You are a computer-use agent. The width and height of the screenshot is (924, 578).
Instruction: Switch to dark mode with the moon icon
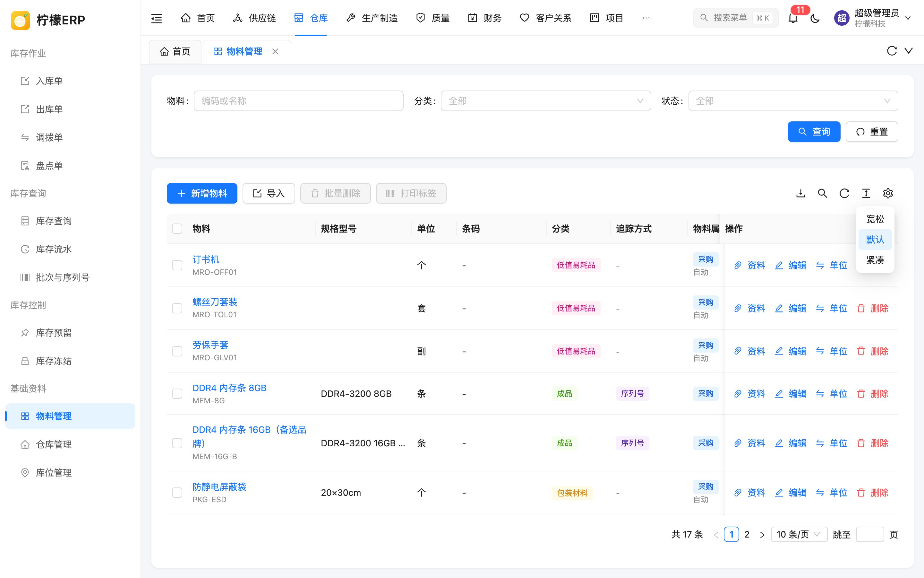[x=815, y=18]
